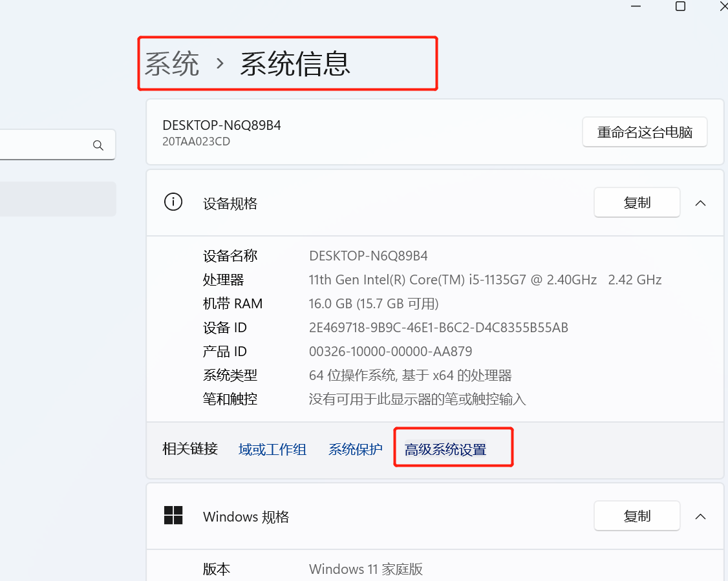Click the 产品 ID label
Viewport: 728px width, 581px height.
[225, 352]
